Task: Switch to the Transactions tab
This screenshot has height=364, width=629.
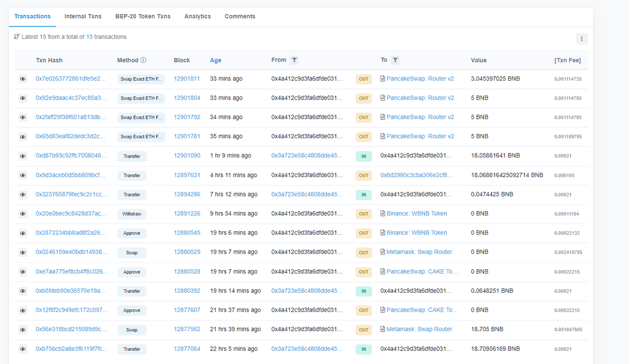Action: (32, 16)
